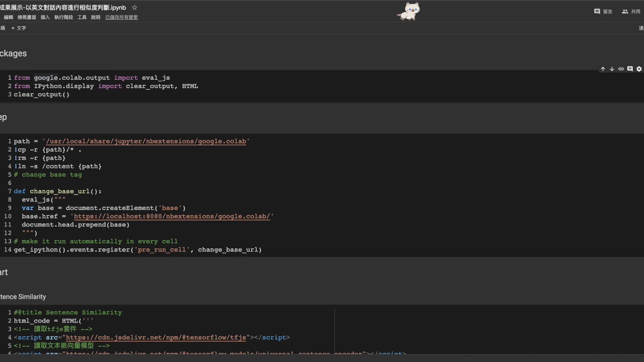Open the 說明 menu
The height and width of the screenshot is (362, 644).
point(96,17)
